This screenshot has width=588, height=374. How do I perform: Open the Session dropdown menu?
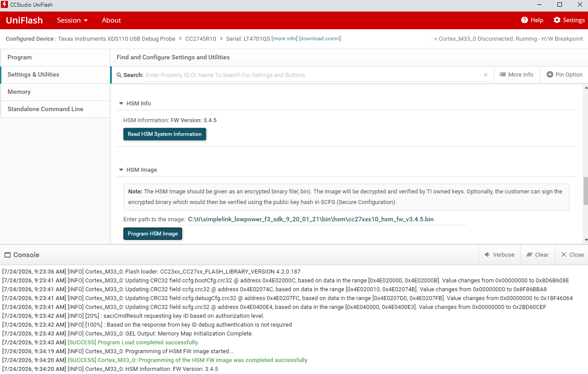(72, 20)
